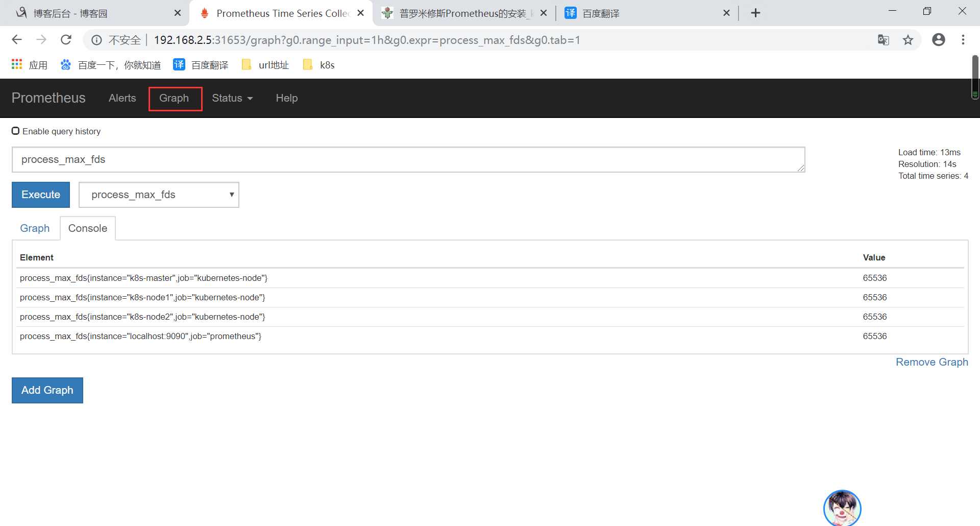Open Help in navbar
The image size is (980, 526).
[x=287, y=98]
